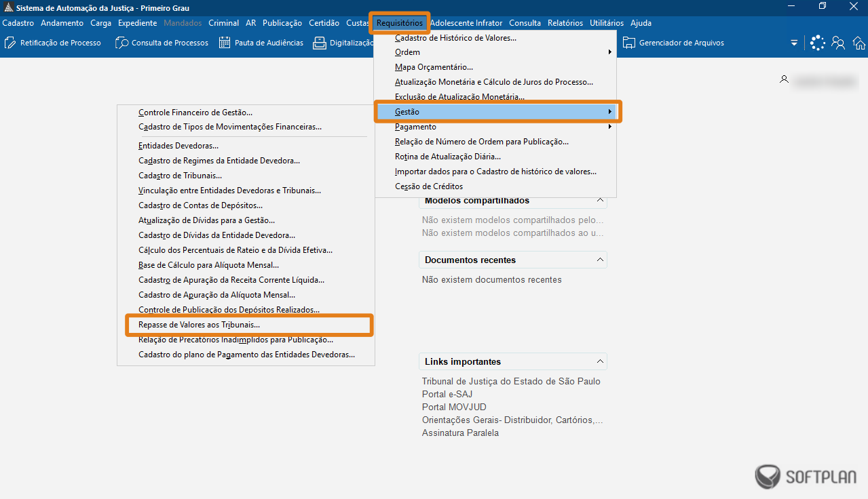
Task: Open the Expediente menu
Action: 137,23
